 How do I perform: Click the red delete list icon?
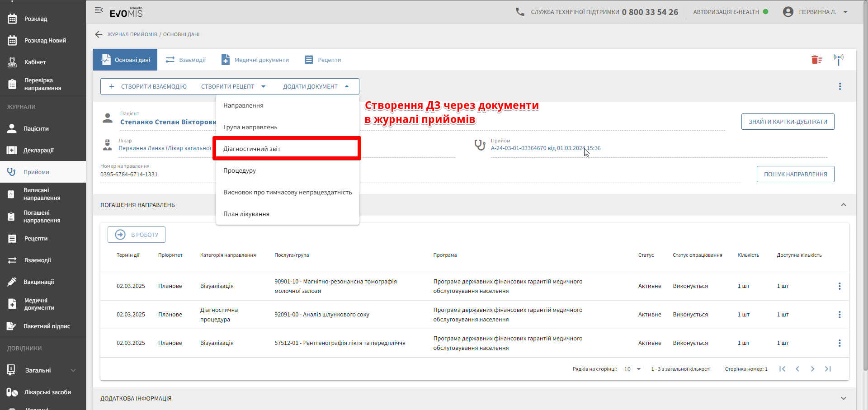click(816, 60)
